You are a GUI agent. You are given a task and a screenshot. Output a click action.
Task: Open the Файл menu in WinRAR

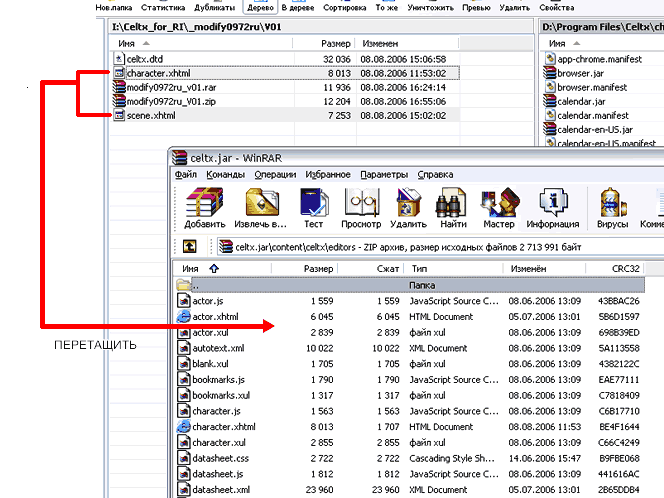pyautogui.click(x=186, y=174)
